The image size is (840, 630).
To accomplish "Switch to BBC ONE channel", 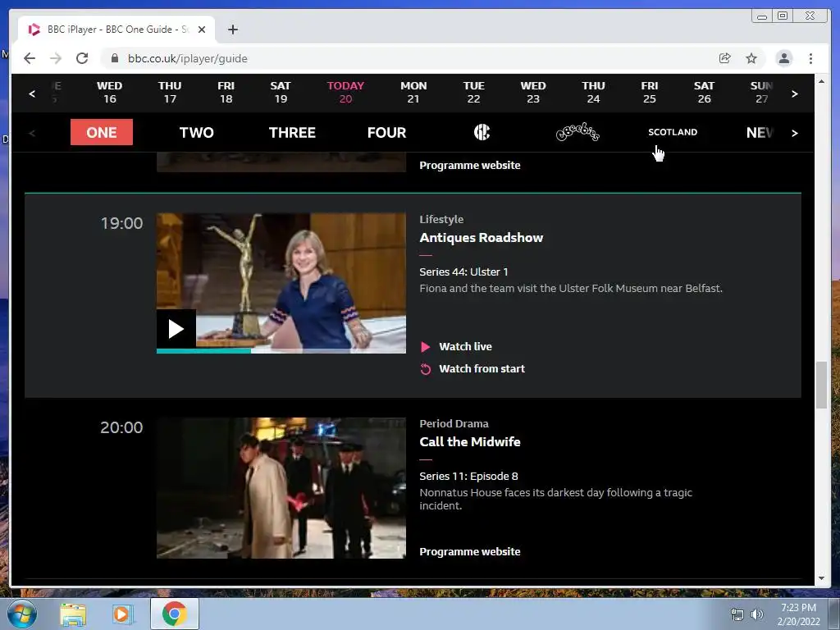I will pyautogui.click(x=101, y=132).
